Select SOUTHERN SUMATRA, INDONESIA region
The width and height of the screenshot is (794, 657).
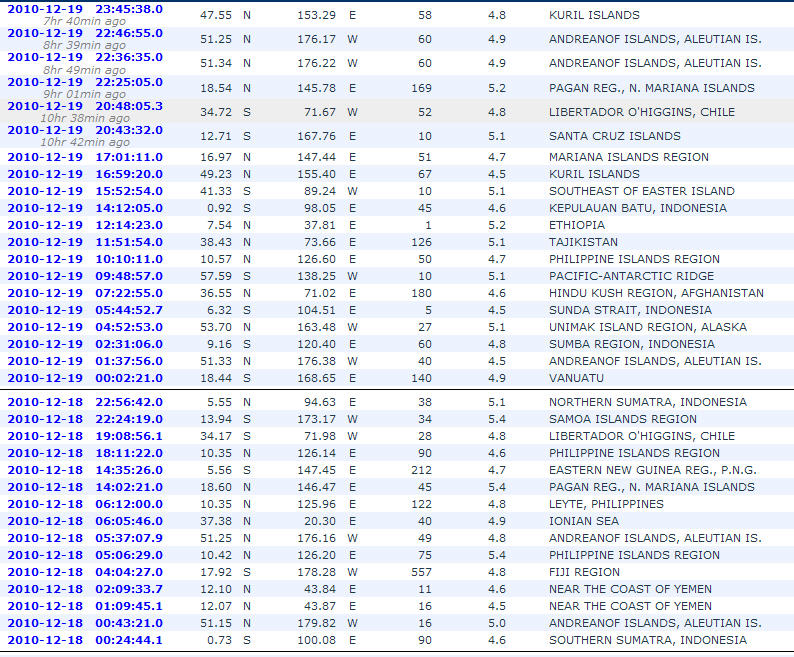(648, 640)
